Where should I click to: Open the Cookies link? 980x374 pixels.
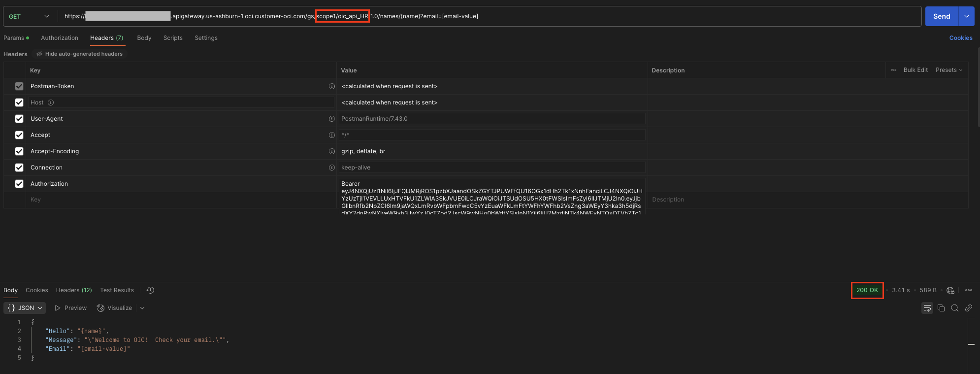click(960, 38)
